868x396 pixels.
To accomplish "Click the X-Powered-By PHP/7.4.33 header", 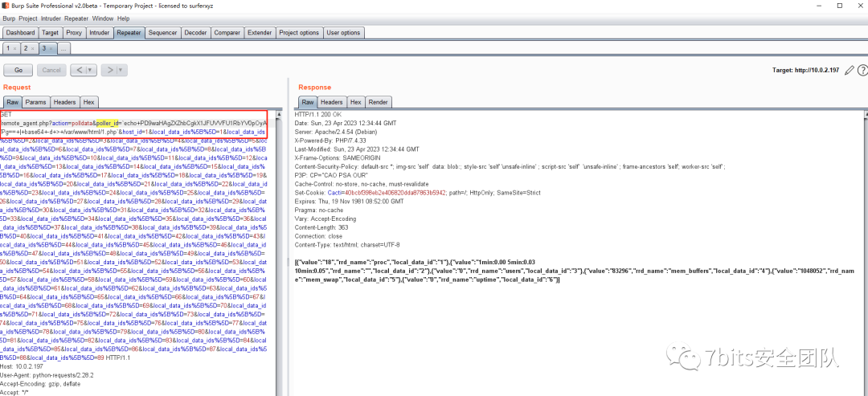I will [x=325, y=141].
